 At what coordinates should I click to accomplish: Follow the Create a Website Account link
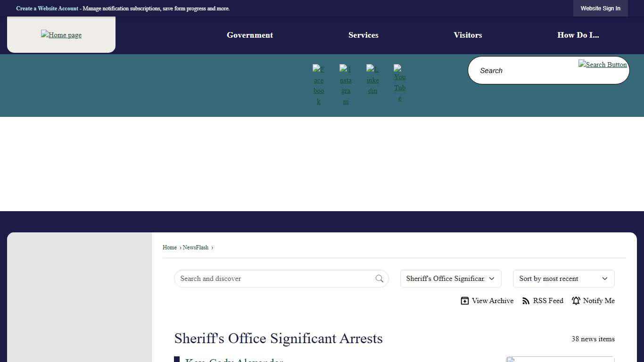coord(47,8)
